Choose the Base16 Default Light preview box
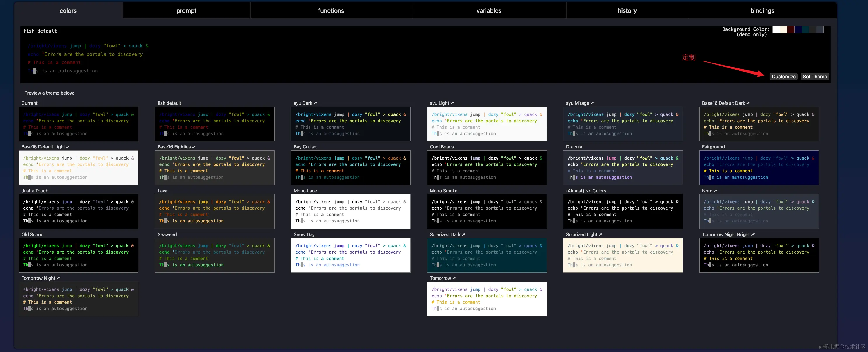868x352 pixels. pos(78,168)
